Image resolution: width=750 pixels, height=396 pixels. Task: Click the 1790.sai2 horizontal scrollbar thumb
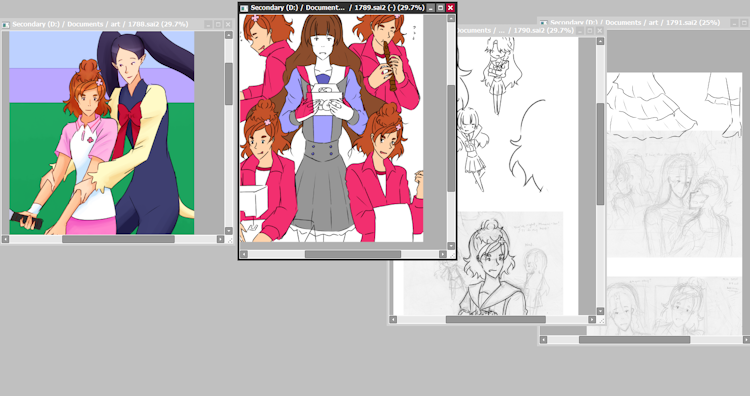click(496, 319)
